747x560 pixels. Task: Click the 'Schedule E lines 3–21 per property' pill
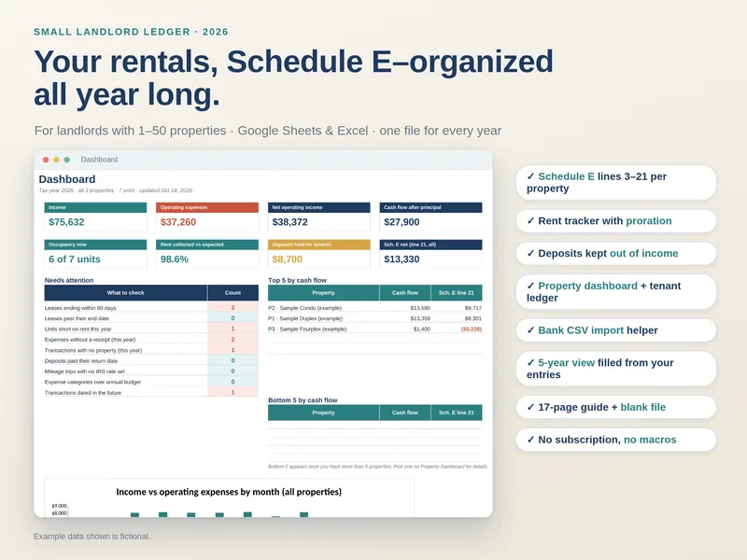616,182
